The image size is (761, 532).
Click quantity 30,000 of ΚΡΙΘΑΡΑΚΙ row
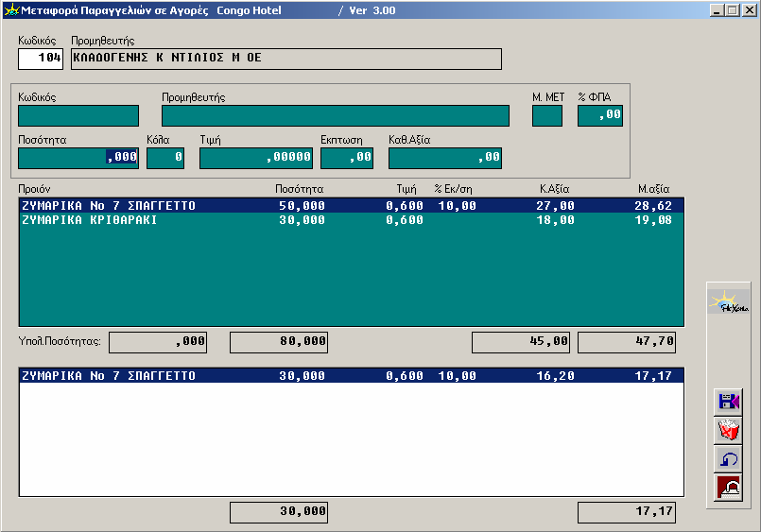[x=302, y=220]
